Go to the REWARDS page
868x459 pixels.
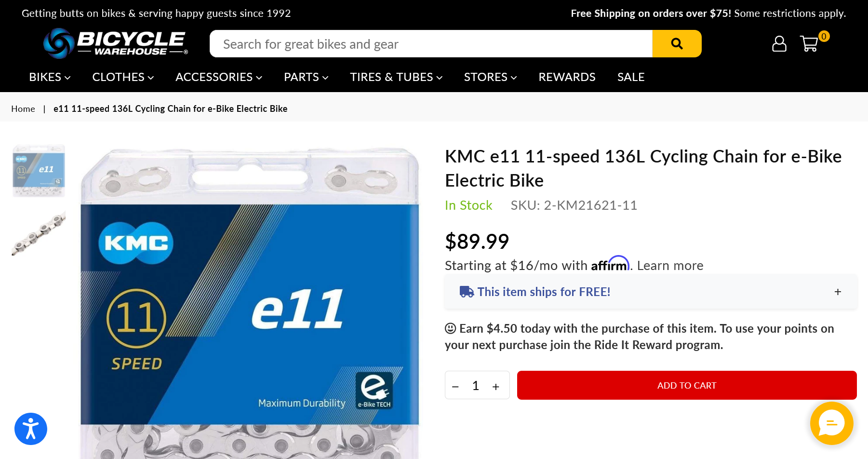(567, 77)
